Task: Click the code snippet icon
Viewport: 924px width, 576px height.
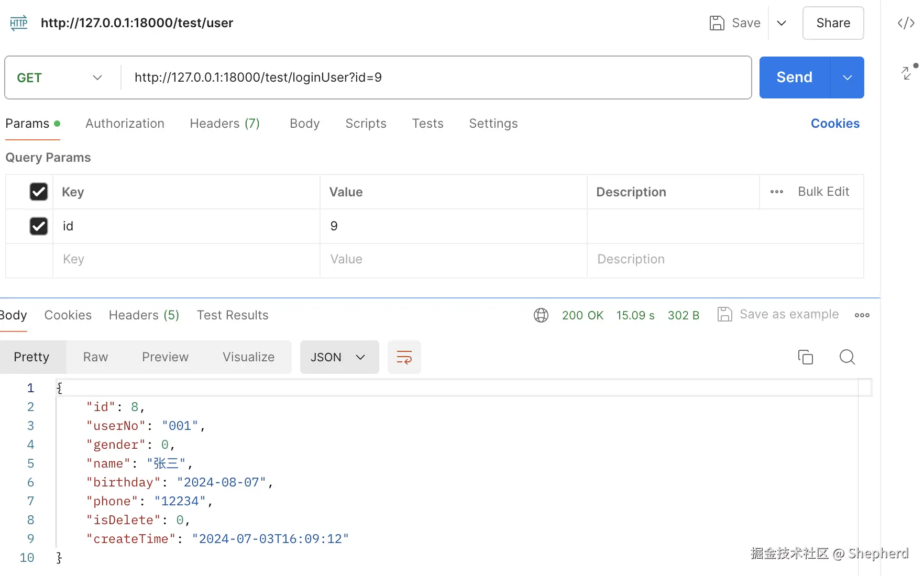Action: click(906, 23)
